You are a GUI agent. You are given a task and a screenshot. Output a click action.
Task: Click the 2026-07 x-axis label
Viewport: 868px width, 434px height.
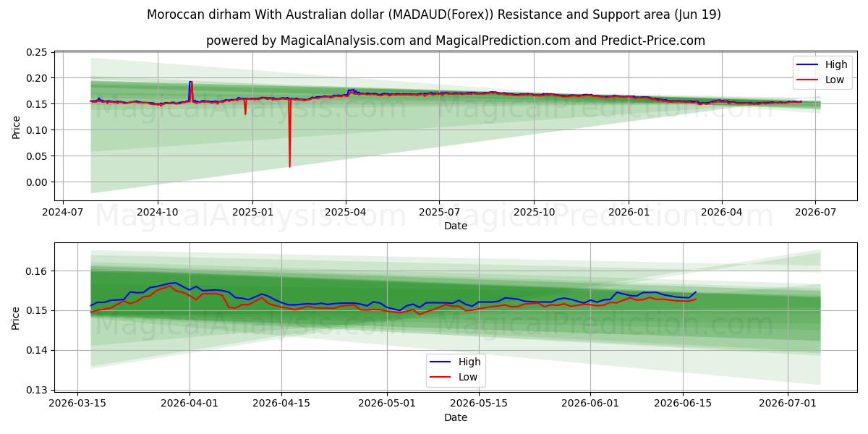pos(815,211)
